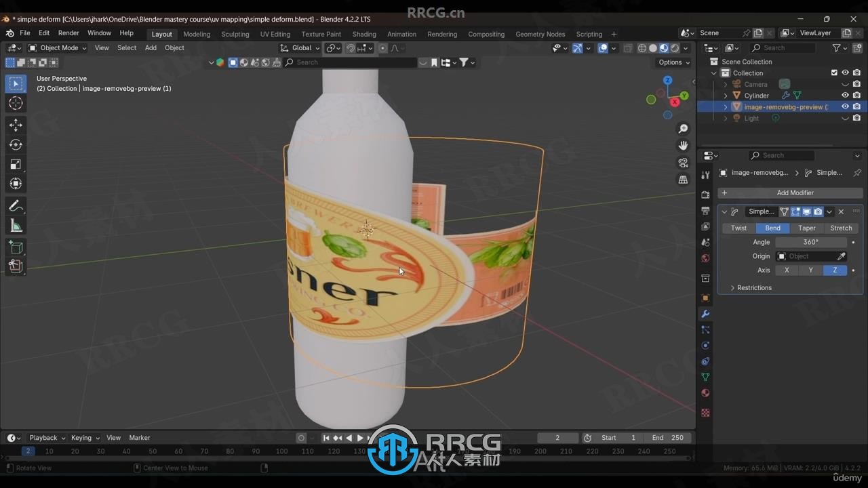Open the Playback dropdown in timeline
The height and width of the screenshot is (488, 868).
47,438
